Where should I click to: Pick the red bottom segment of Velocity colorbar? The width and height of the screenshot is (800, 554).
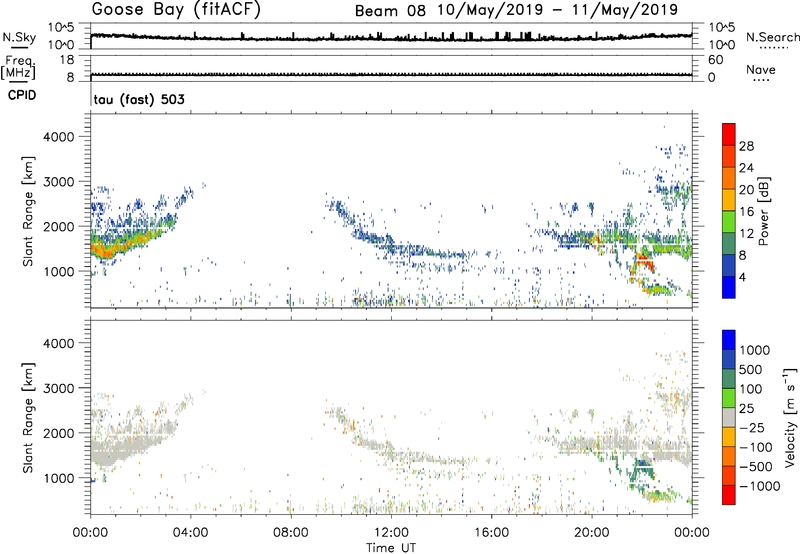point(729,495)
